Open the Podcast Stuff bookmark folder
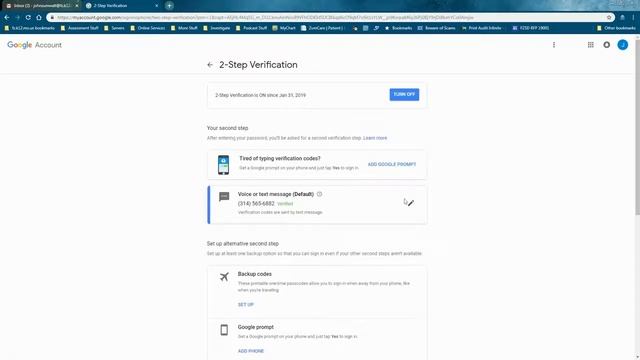Screen dimensions: 640x360 [x=251, y=28]
